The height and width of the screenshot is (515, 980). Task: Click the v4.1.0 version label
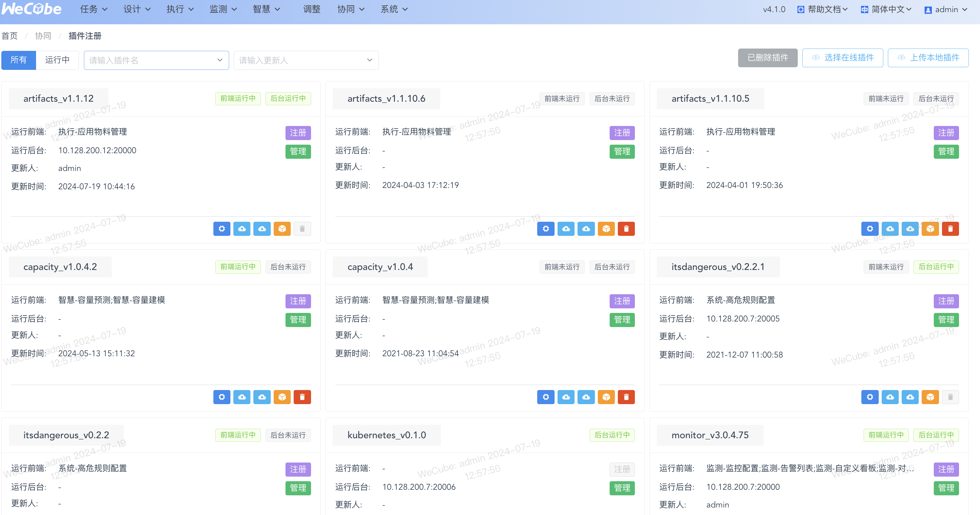point(774,10)
